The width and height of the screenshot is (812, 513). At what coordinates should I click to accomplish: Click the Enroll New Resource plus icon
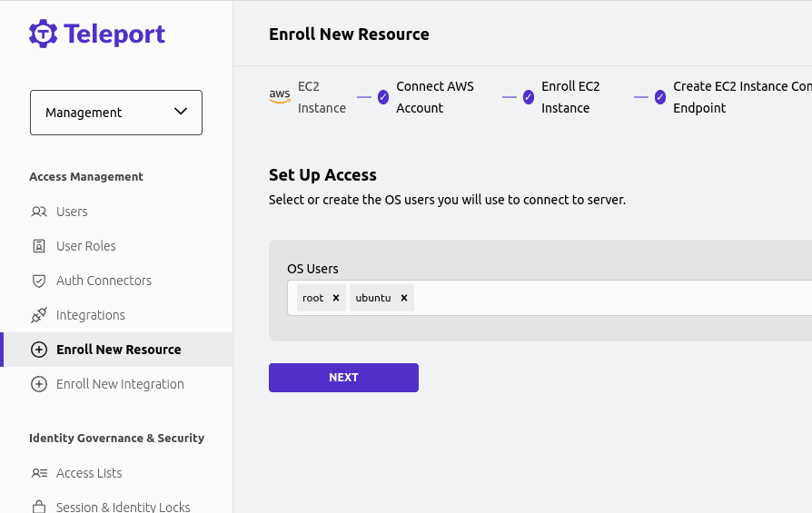(x=39, y=350)
